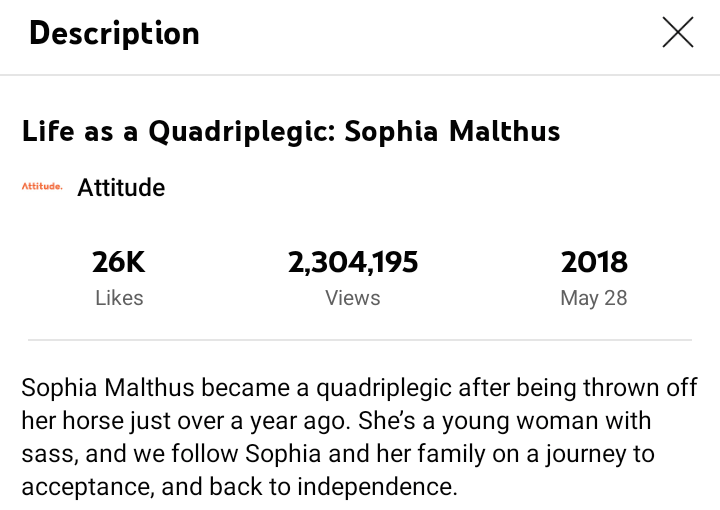Select the video title about Sophia Malthus

291,131
